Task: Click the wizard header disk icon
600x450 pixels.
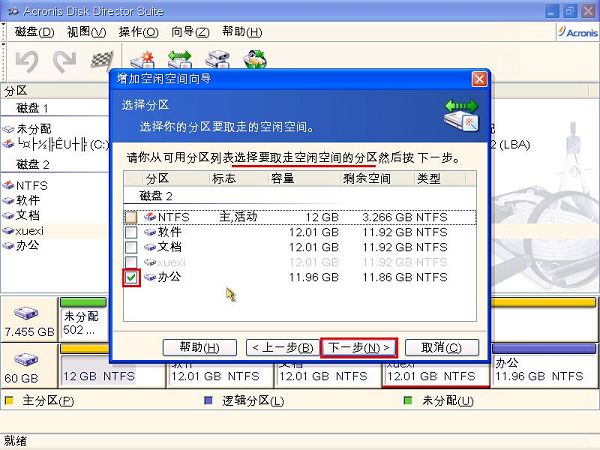Action: point(461,115)
